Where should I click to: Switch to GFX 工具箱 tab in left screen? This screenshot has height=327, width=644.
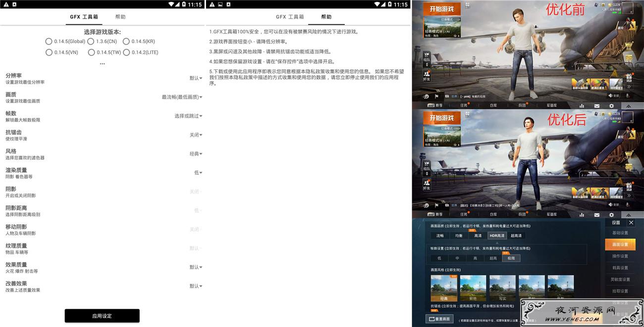(84, 17)
